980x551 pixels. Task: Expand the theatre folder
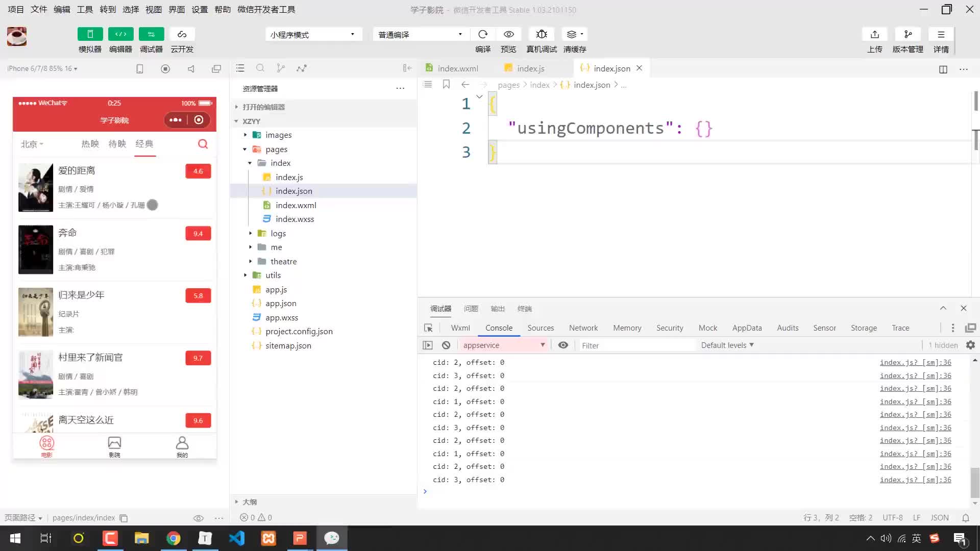[x=284, y=261]
